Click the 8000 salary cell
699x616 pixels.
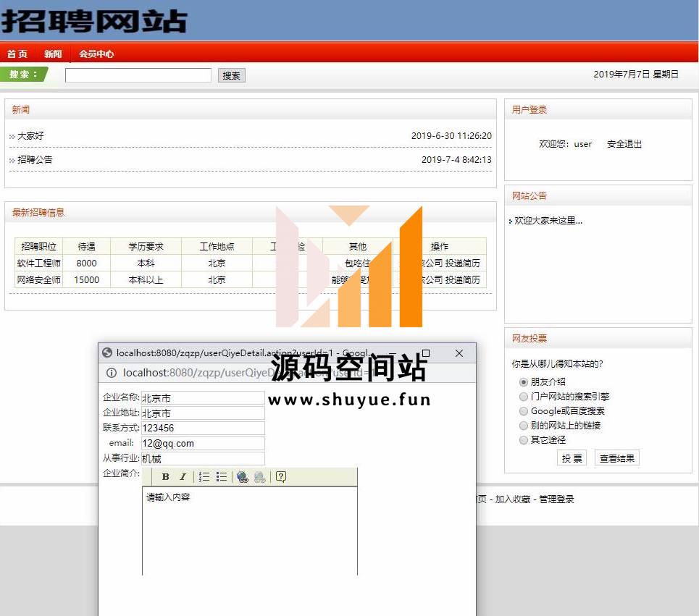click(86, 263)
